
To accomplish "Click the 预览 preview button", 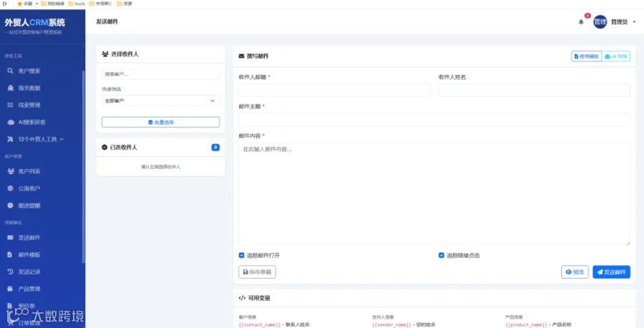I will 575,272.
